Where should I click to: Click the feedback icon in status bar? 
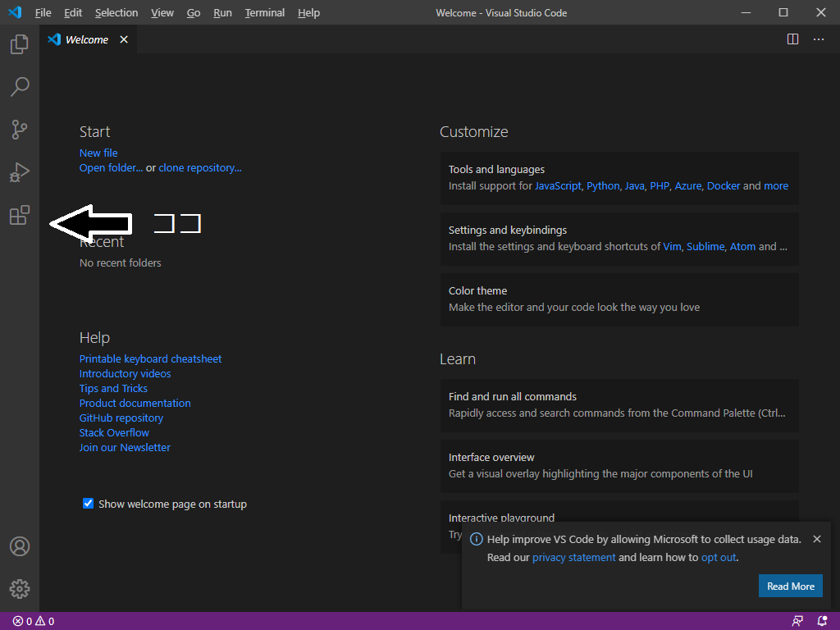797,622
